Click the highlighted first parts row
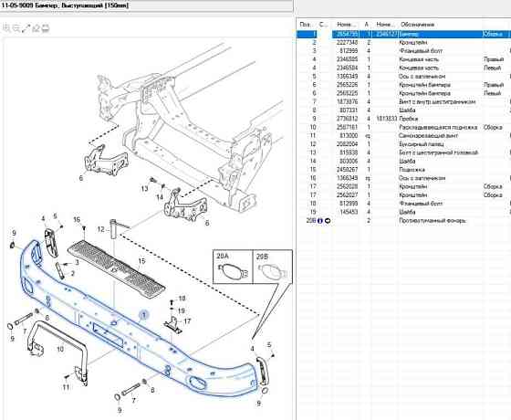Screen dimensions: 511x420 click(403, 34)
